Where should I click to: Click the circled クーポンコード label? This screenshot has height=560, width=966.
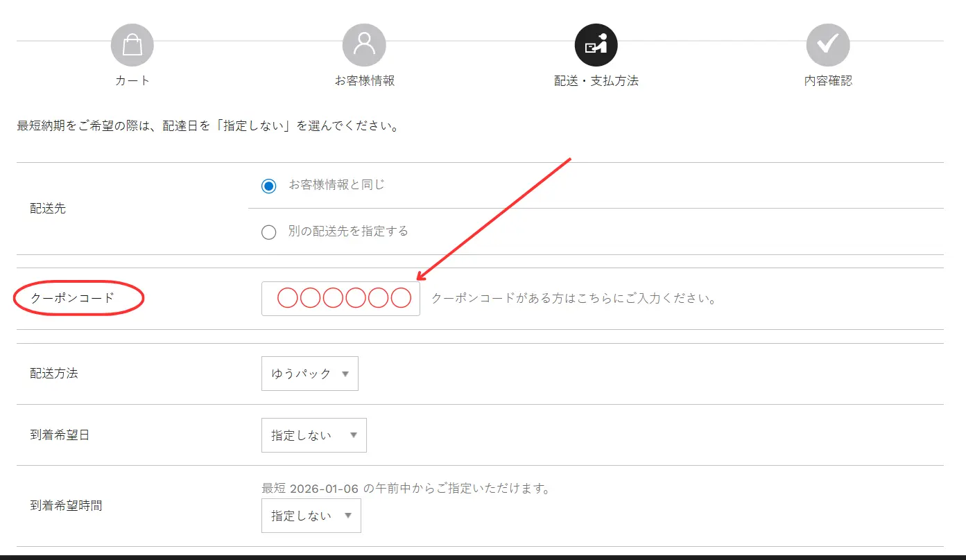pyautogui.click(x=72, y=298)
